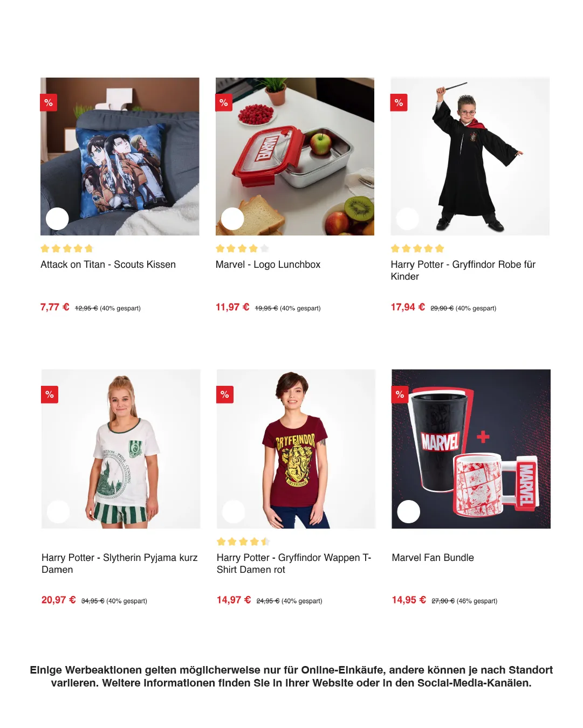The width and height of the screenshot is (583, 728).
Task: Click the percent badge on Slytherin Pyjama image
Action: (x=50, y=394)
